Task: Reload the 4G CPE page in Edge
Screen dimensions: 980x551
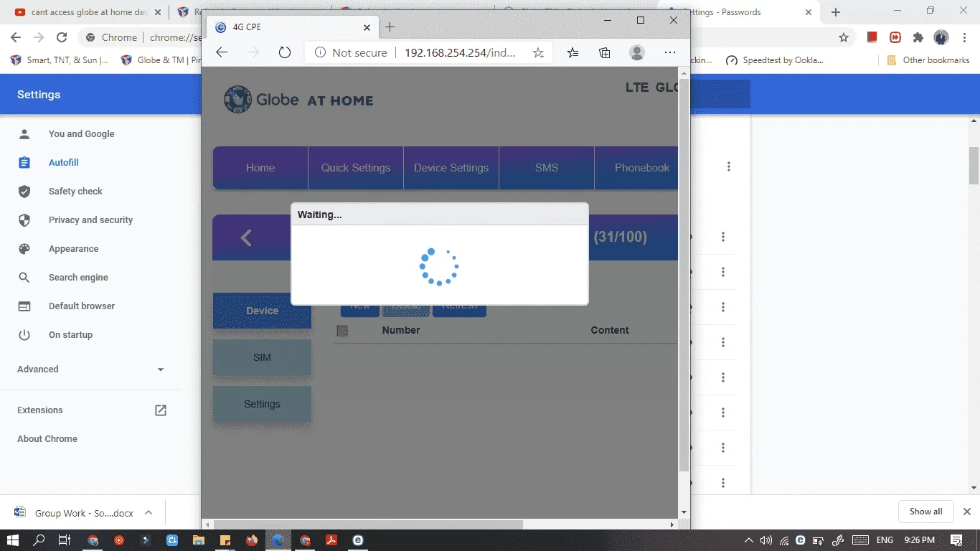Action: pos(285,52)
